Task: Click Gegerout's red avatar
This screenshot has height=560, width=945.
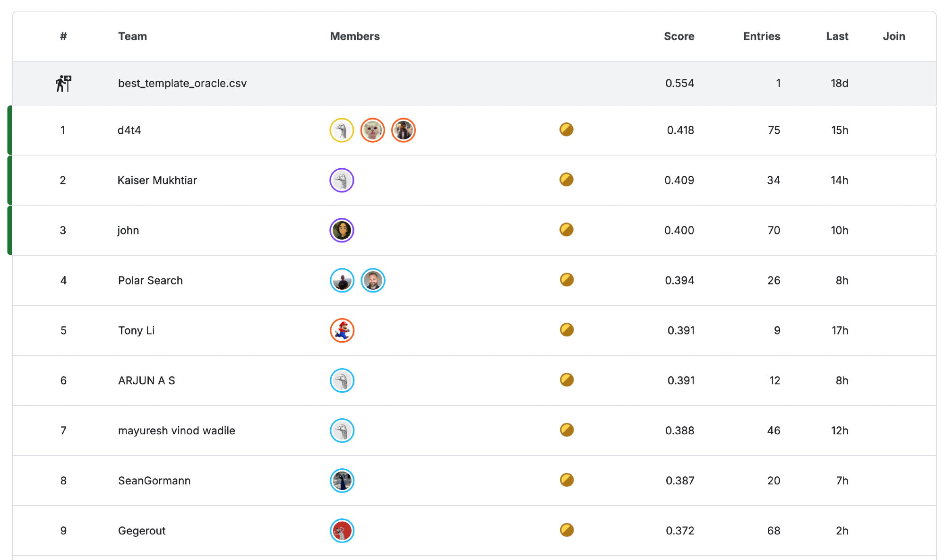Action: pos(342,531)
